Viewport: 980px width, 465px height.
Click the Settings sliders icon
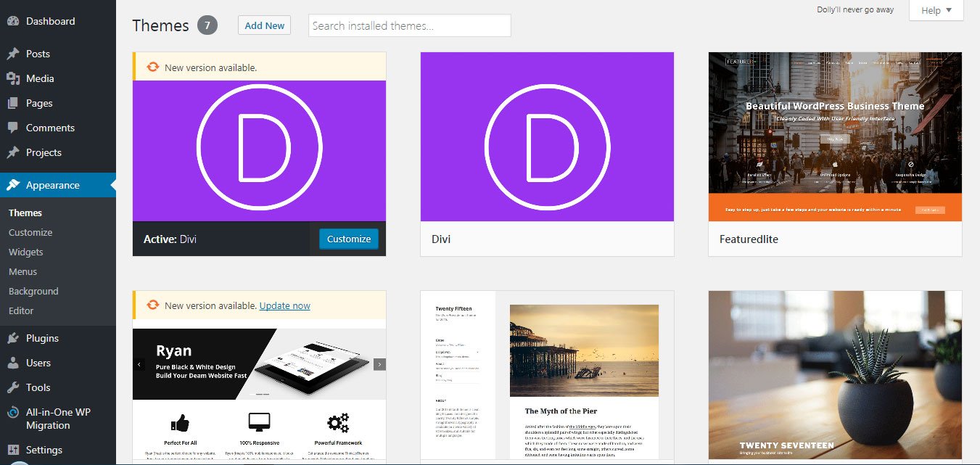tap(13, 450)
